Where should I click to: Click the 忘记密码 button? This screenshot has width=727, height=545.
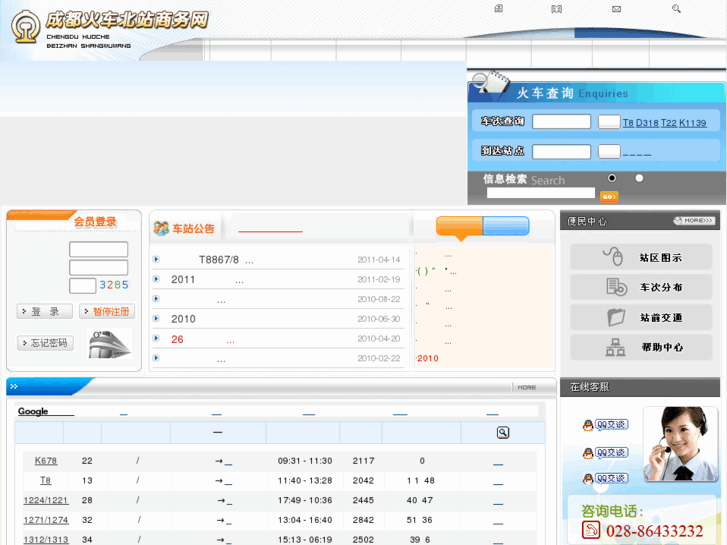[x=45, y=343]
